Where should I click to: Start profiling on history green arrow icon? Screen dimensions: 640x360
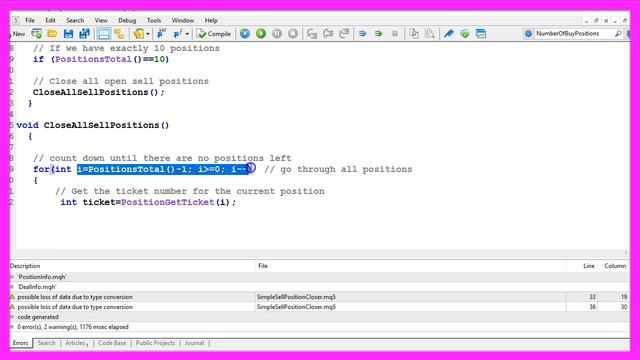pyautogui.click(x=378, y=34)
